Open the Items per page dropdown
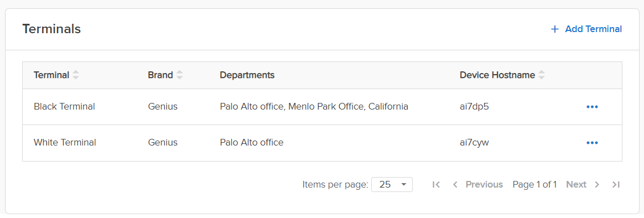 coord(392,185)
